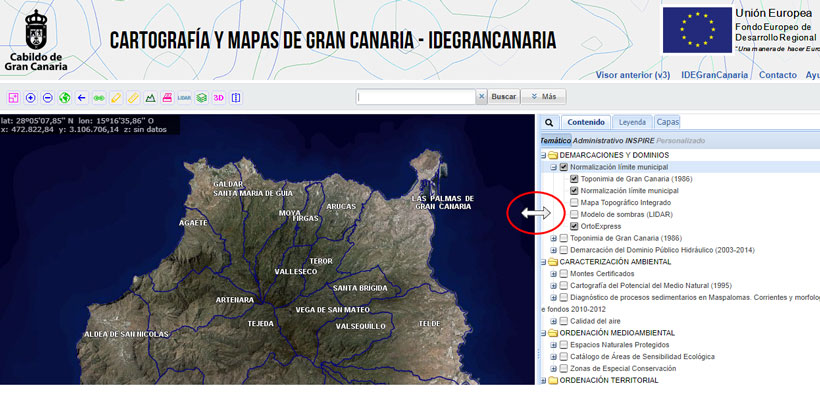Enable Modelo de sombras (LIDAR) layer
The width and height of the screenshot is (820, 395).
[574, 215]
